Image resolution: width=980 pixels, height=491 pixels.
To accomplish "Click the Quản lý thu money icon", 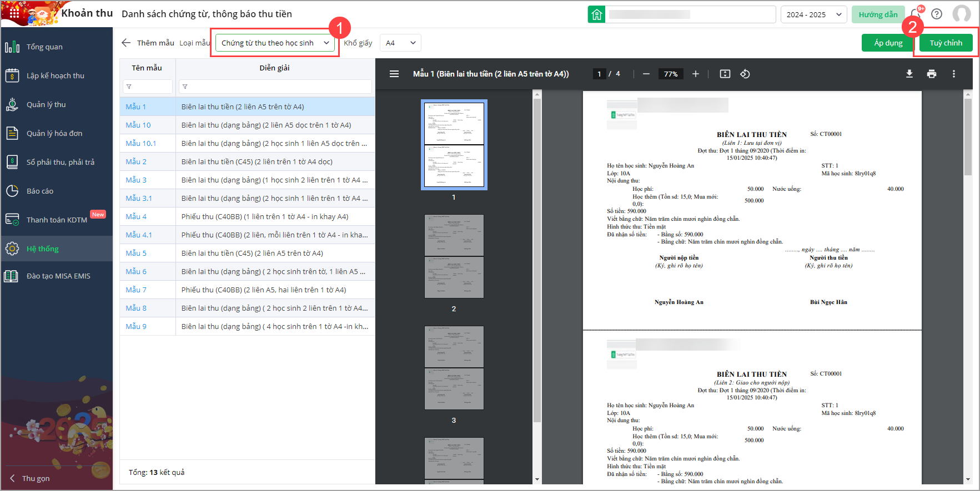I will click(x=12, y=104).
